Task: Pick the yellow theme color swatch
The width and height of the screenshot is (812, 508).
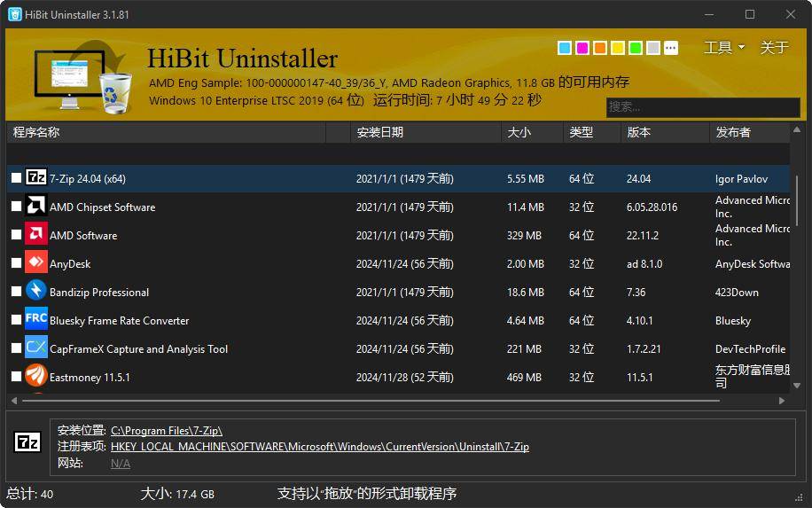Action: coord(617,48)
